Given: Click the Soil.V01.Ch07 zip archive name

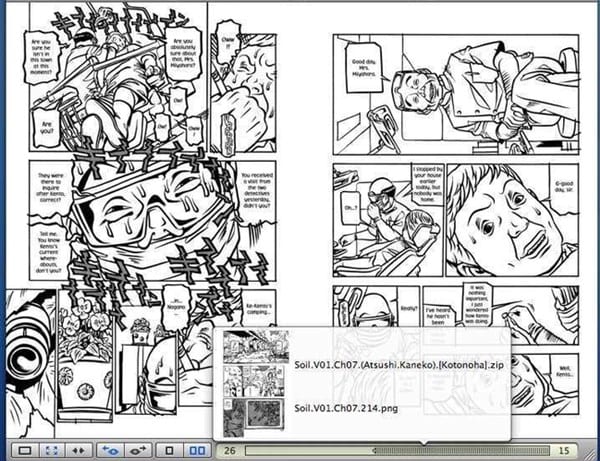Looking at the screenshot, I should [x=399, y=365].
